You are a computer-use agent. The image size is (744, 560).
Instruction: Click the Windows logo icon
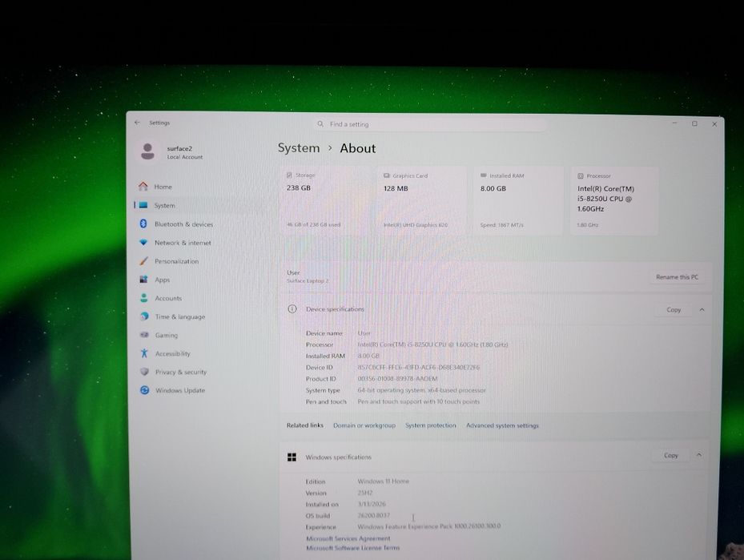[x=292, y=457]
